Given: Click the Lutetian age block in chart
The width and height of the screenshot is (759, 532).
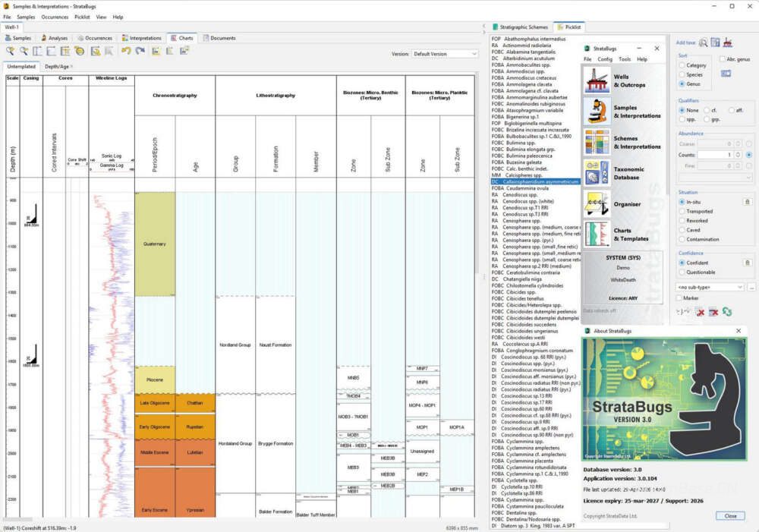Looking at the screenshot, I should click(x=195, y=452).
